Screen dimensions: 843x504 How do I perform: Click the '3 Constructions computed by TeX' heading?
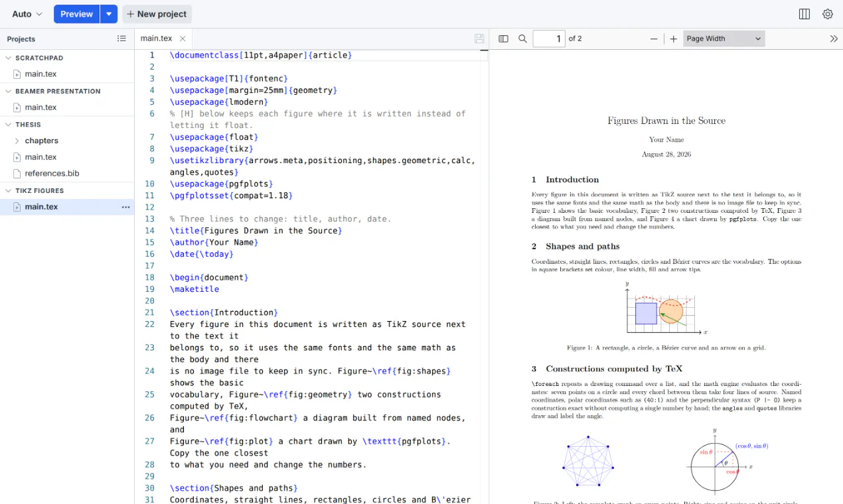click(x=607, y=369)
